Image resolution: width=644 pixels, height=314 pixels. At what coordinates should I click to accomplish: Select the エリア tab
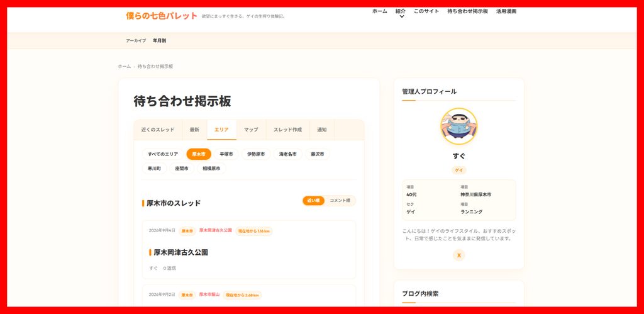click(x=221, y=130)
